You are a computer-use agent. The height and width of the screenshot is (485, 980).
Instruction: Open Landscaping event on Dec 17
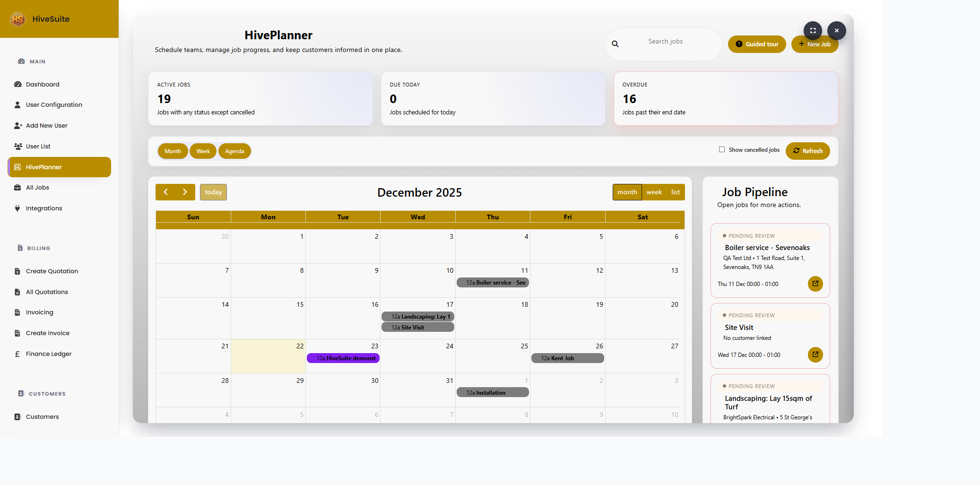[x=418, y=317]
